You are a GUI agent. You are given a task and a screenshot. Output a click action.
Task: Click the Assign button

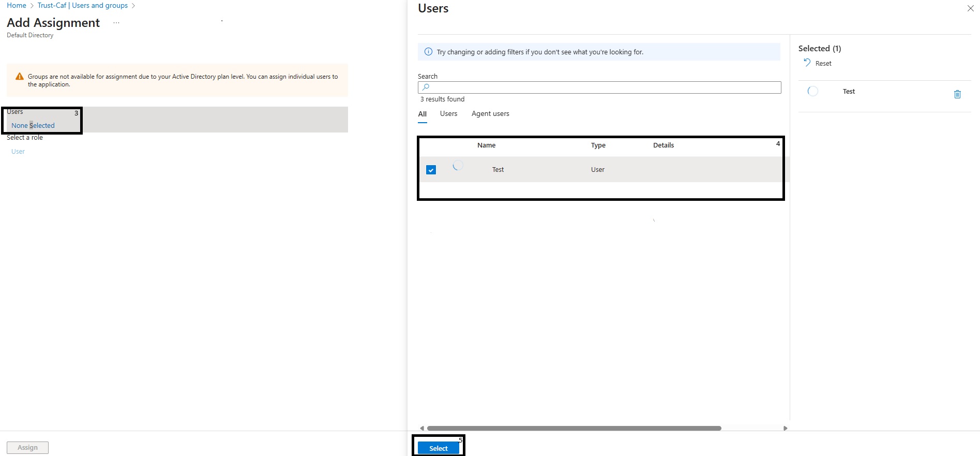click(x=27, y=448)
